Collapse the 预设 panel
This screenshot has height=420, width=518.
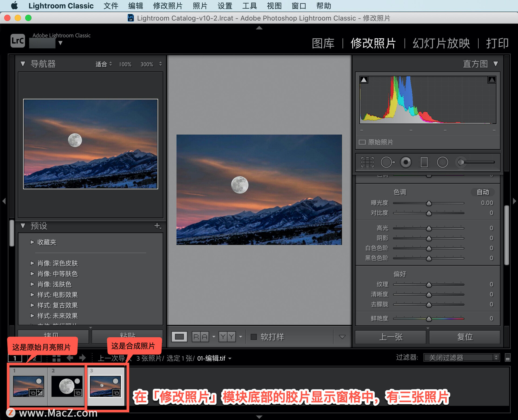click(x=23, y=226)
